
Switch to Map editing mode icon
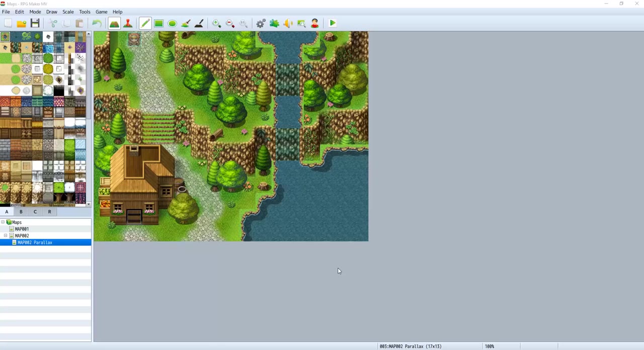114,23
